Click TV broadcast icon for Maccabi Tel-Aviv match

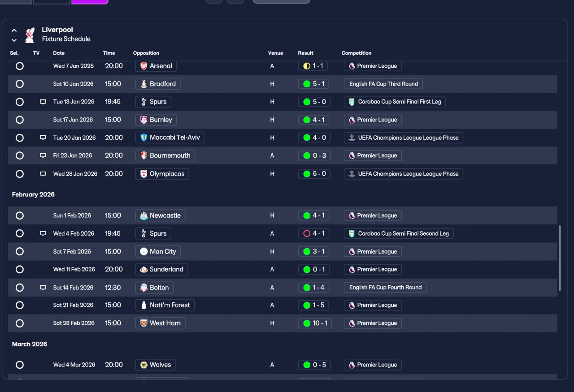[x=43, y=138]
